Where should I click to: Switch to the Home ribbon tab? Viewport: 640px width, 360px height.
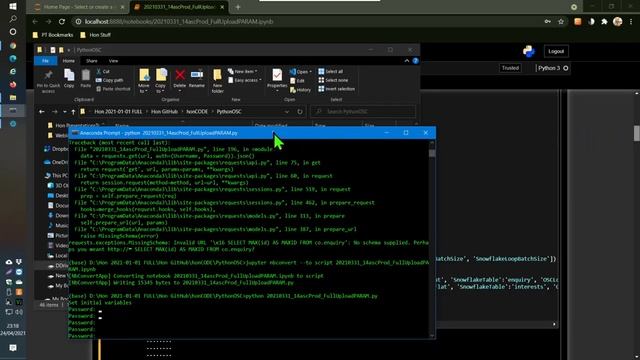click(69, 61)
